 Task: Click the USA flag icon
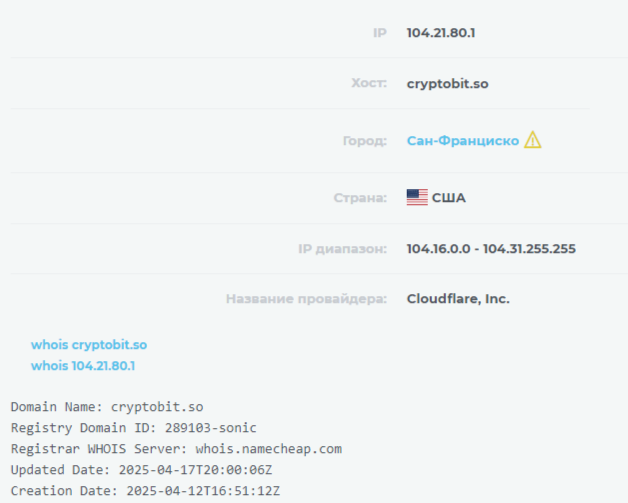[417, 197]
